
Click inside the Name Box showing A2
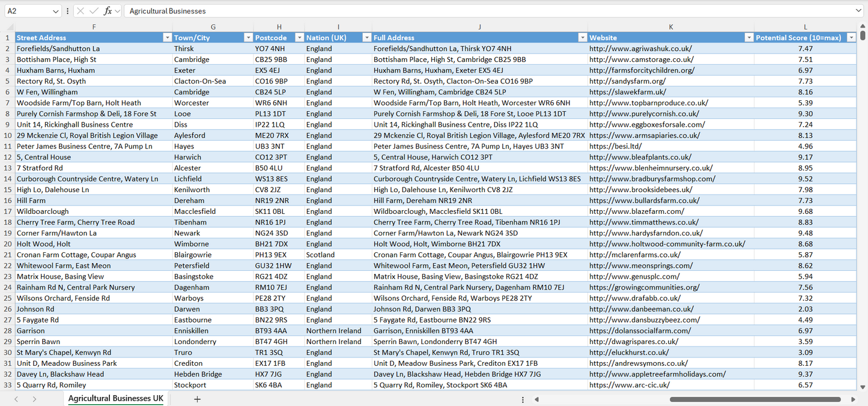pyautogui.click(x=27, y=10)
